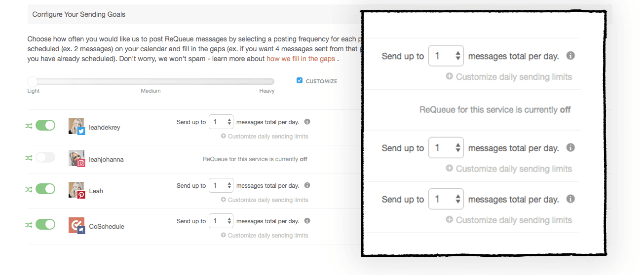The height and width of the screenshot is (275, 644).
Task: Click info icon in CoSchedule row
Action: pyautogui.click(x=307, y=221)
